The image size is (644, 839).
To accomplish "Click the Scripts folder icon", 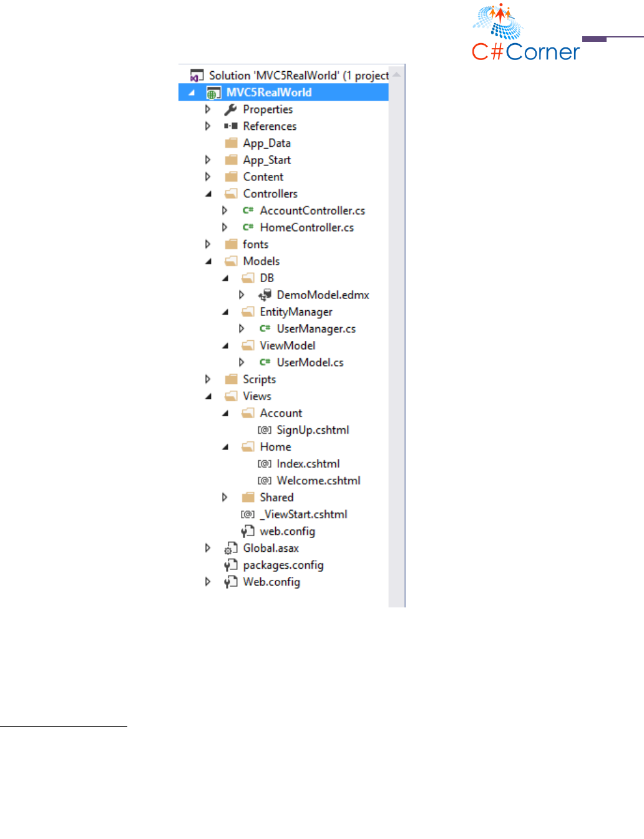I will pyautogui.click(x=231, y=379).
